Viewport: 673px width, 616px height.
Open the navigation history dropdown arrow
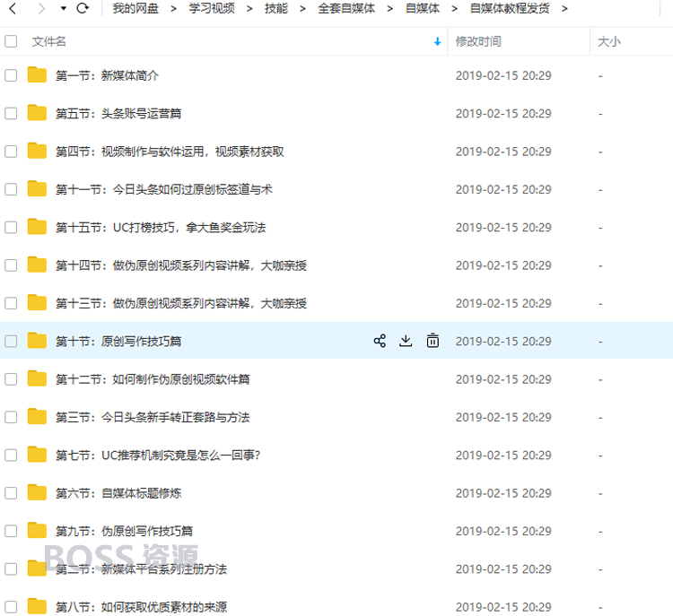(x=63, y=8)
